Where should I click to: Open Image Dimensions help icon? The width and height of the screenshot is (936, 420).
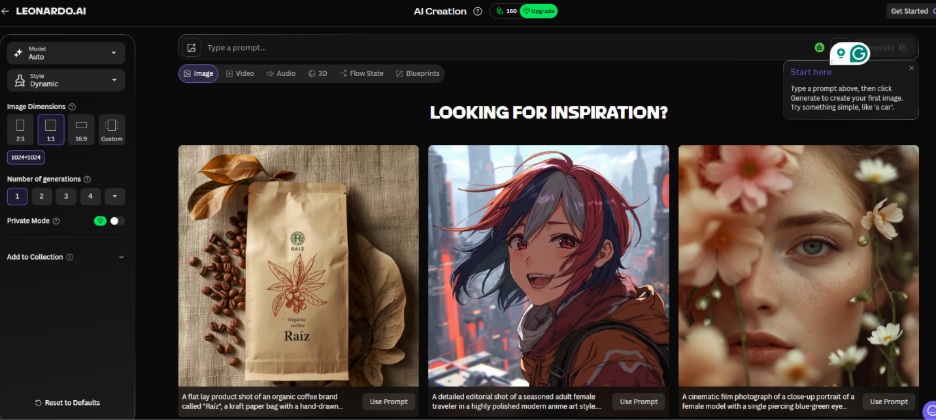pyautogui.click(x=72, y=107)
